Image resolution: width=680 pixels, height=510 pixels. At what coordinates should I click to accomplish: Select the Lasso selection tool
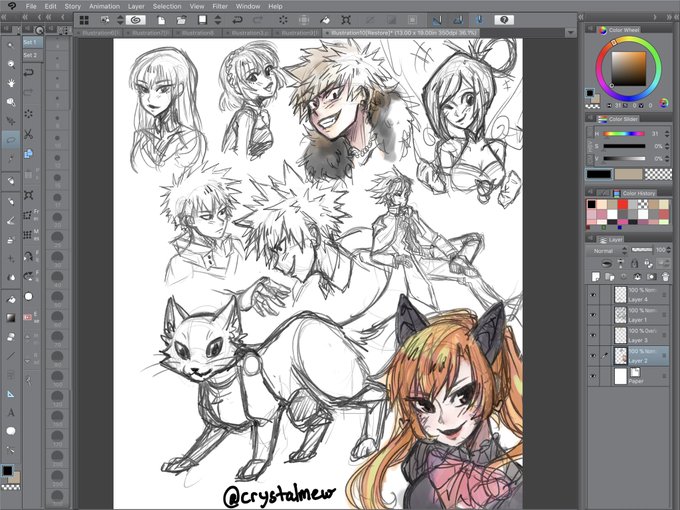(x=11, y=140)
